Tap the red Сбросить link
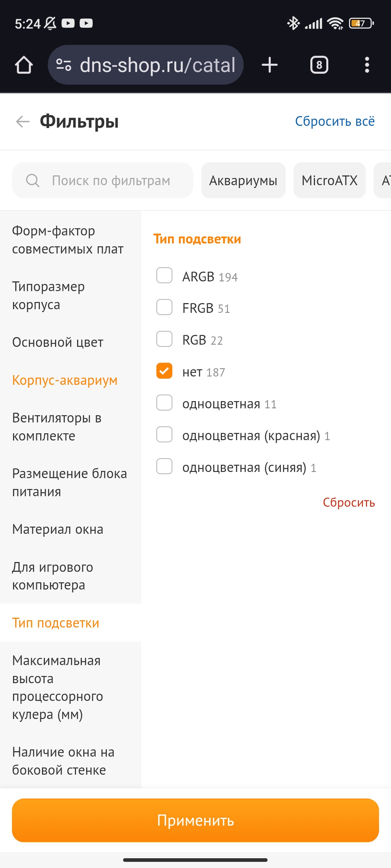 click(x=349, y=503)
